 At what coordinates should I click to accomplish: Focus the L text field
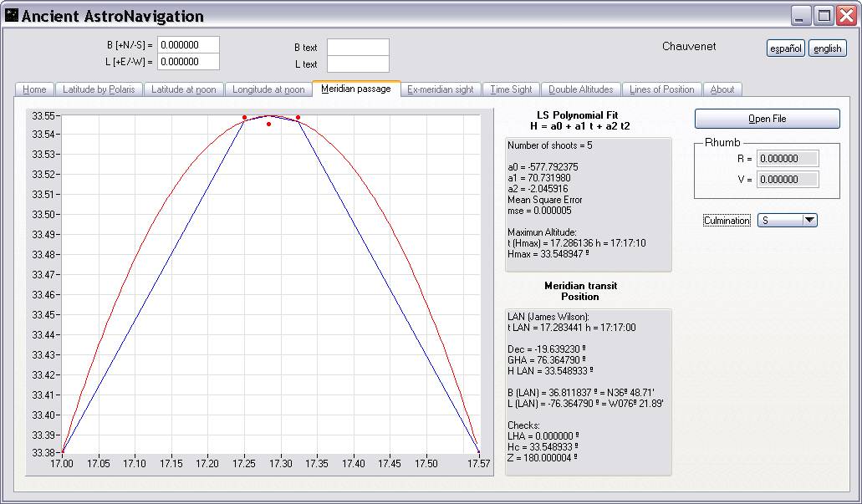pyautogui.click(x=358, y=64)
